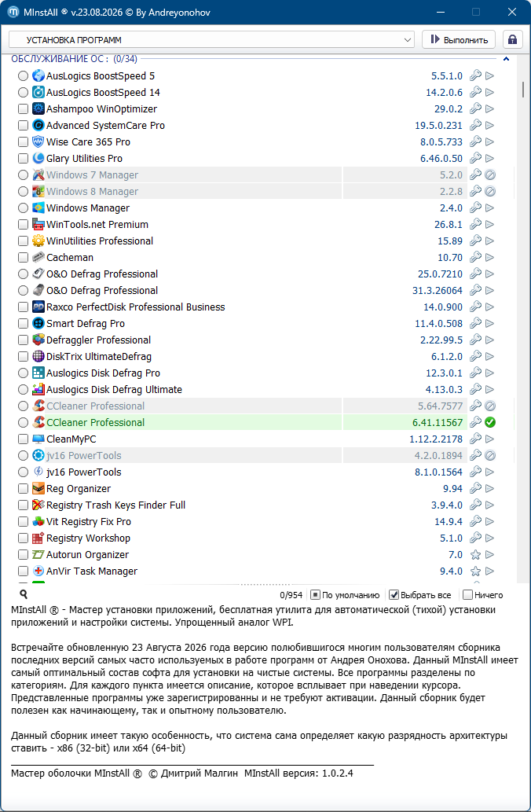Click the star icon next to Autorun Organizer
This screenshot has width=531, height=812.
[475, 555]
